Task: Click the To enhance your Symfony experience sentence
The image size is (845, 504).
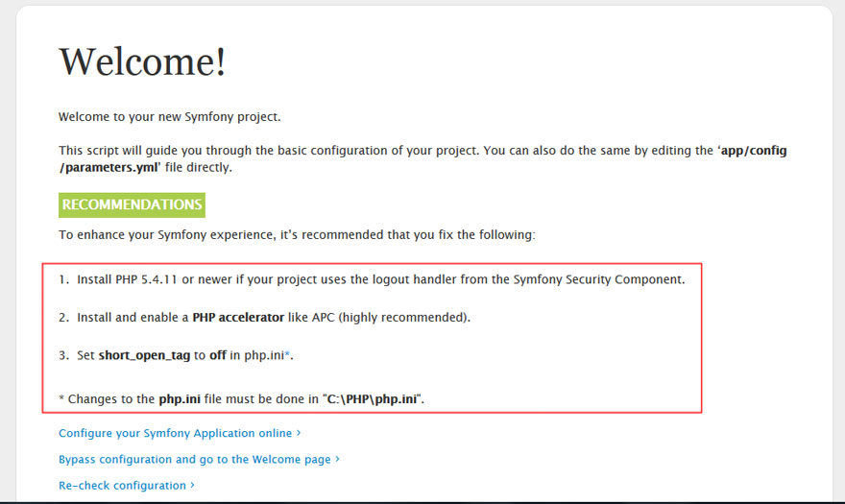Action: (297, 235)
